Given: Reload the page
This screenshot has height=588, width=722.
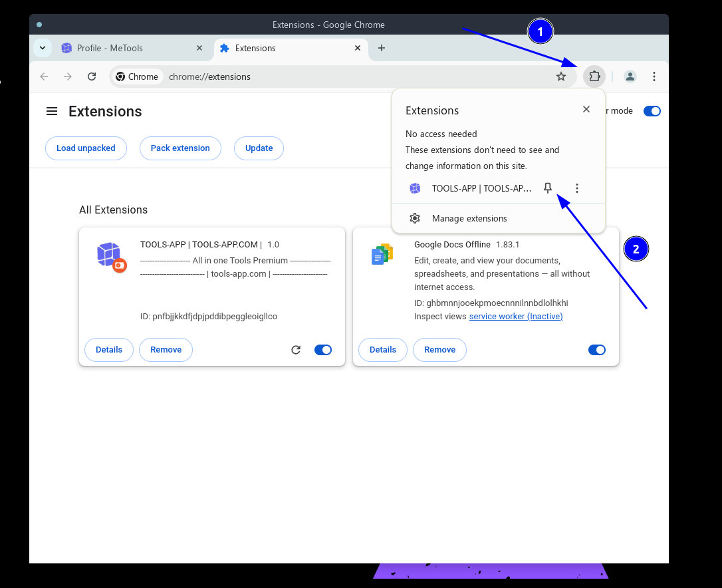Looking at the screenshot, I should [92, 76].
